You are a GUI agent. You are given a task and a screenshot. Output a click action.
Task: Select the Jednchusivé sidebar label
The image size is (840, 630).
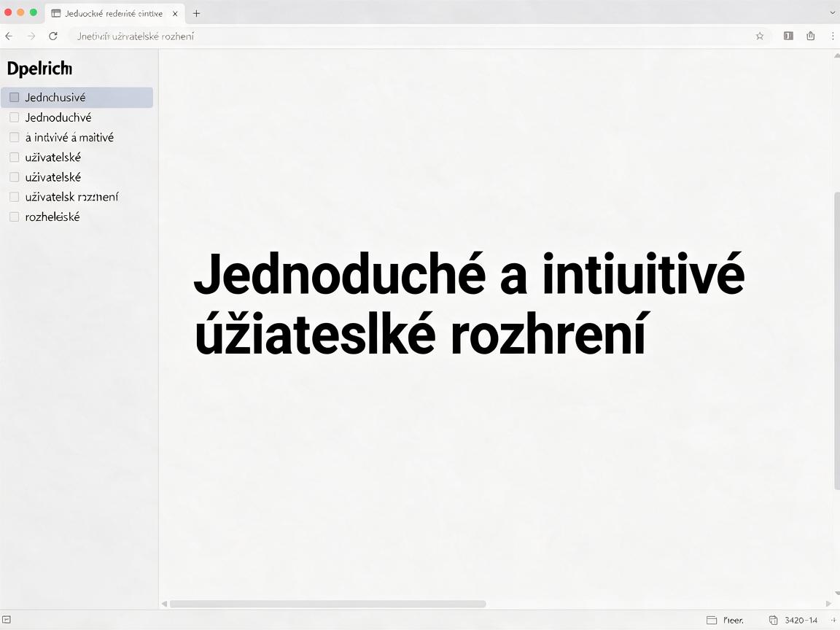point(55,98)
